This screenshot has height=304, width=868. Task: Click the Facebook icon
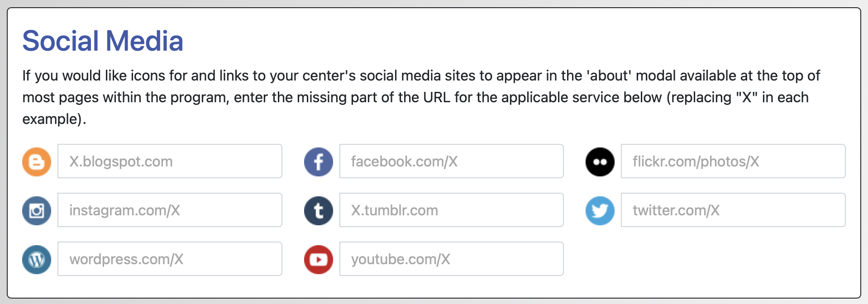click(319, 162)
